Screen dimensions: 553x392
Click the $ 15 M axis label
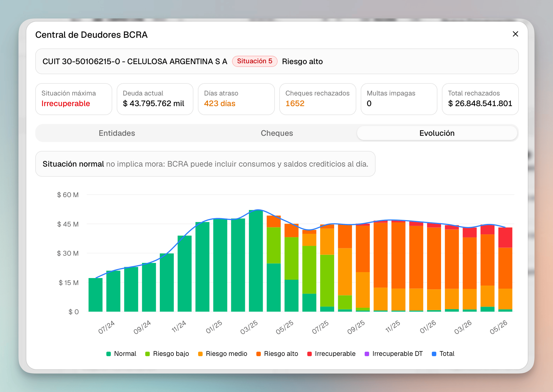pyautogui.click(x=69, y=283)
